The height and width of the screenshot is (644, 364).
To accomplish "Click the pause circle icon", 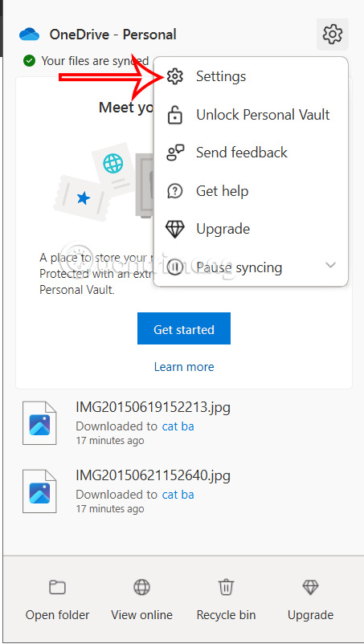I will [175, 267].
